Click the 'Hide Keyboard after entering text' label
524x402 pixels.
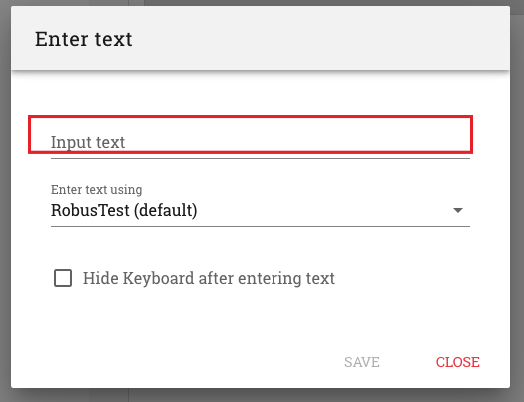click(209, 278)
